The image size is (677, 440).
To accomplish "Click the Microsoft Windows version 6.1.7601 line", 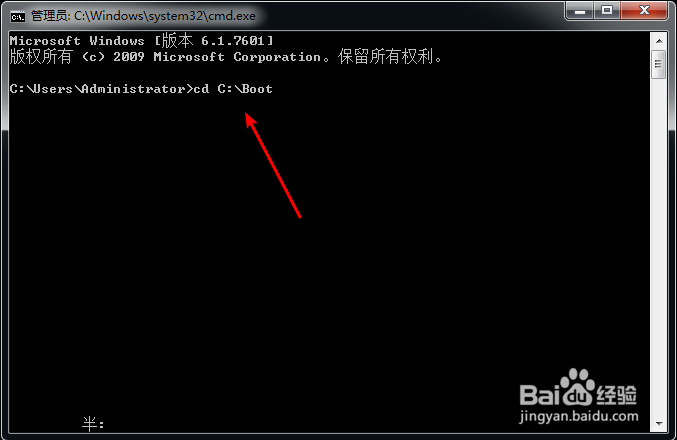I will tap(142, 41).
